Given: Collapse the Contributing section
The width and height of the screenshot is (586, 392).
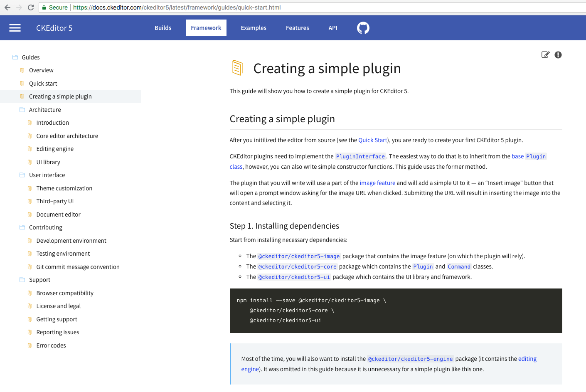Looking at the screenshot, I should 21,227.
